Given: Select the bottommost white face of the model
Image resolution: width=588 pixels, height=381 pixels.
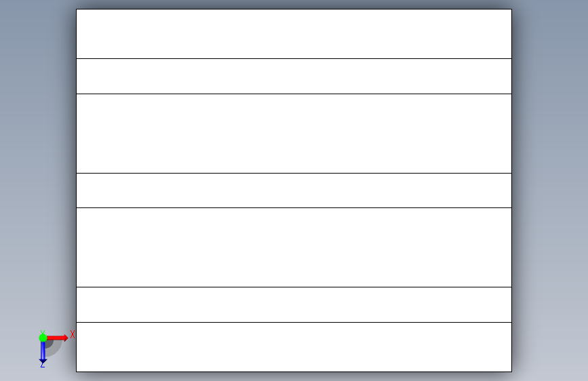Looking at the screenshot, I should pyautogui.click(x=294, y=347).
